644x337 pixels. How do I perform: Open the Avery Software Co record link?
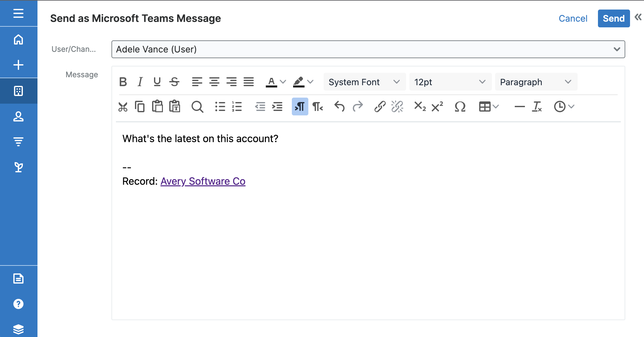click(x=203, y=181)
